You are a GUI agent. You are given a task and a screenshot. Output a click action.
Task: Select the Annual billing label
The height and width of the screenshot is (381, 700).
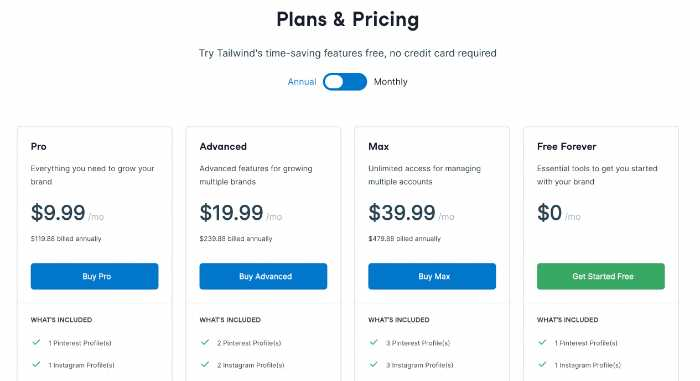pos(302,82)
